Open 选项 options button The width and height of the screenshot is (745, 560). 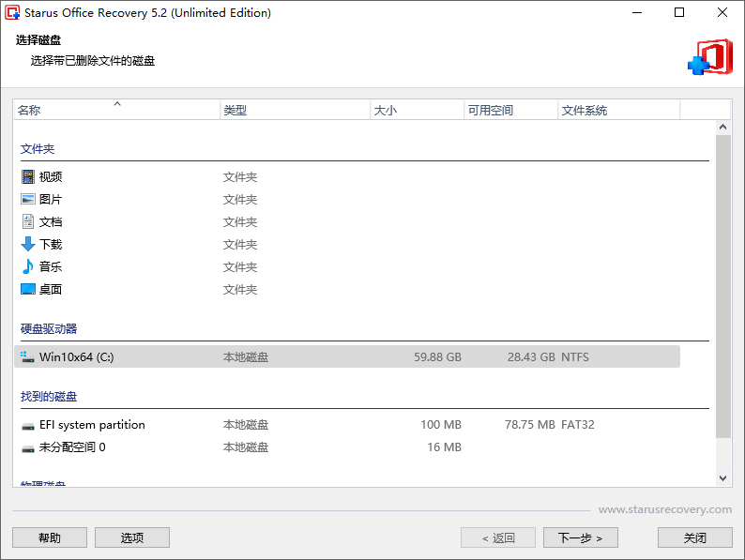coord(132,537)
